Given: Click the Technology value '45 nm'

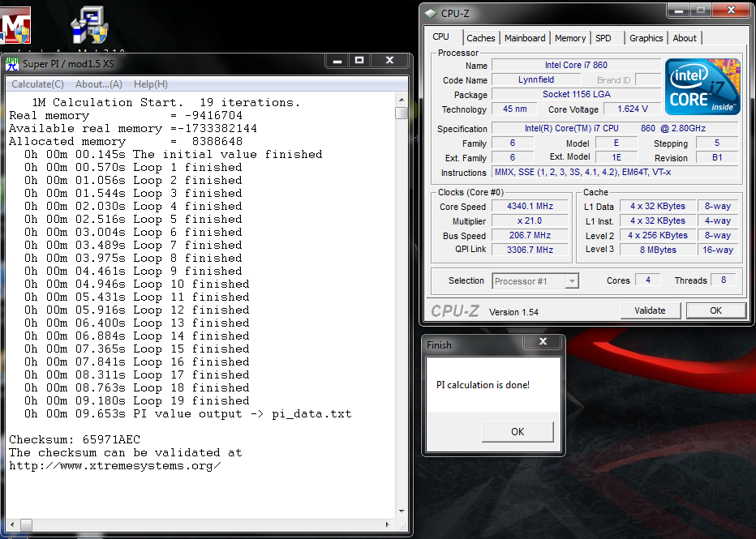Looking at the screenshot, I should tap(515, 109).
